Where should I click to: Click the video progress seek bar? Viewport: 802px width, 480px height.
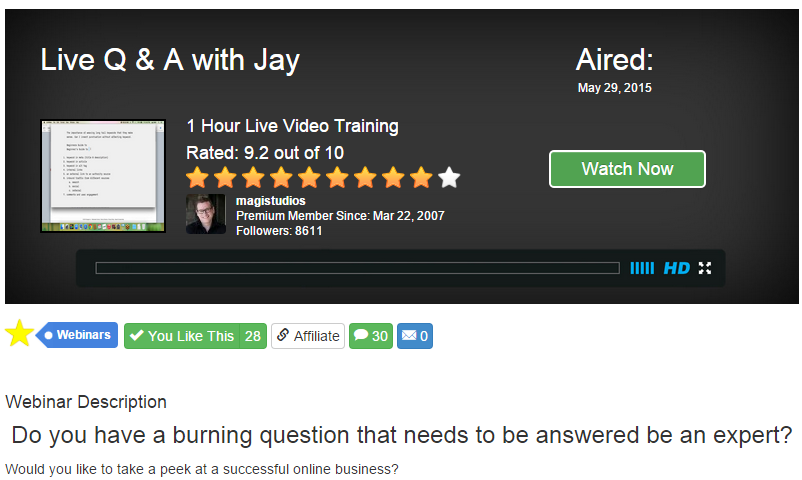(358, 268)
